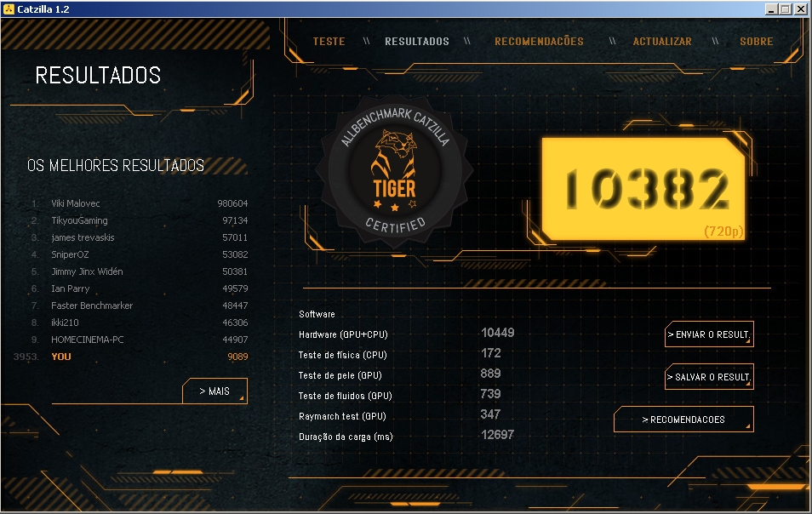812x514 pixels.
Task: Click the rank number 3953
Action: pyautogui.click(x=26, y=357)
